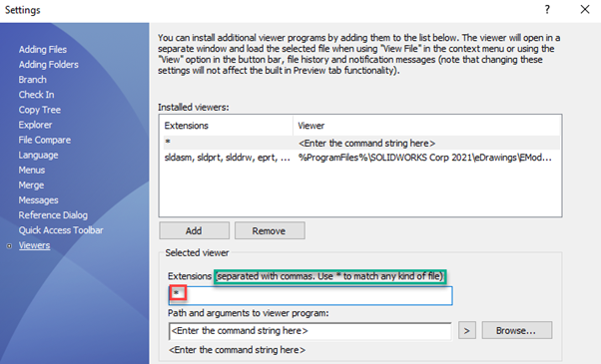Click the Remove viewer button
The height and width of the screenshot is (364, 601).
[x=270, y=230]
